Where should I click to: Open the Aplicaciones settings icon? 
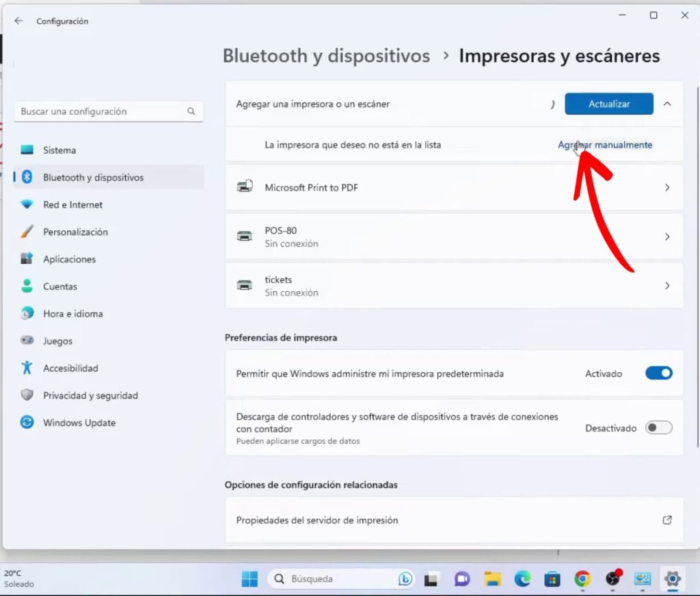(x=27, y=258)
